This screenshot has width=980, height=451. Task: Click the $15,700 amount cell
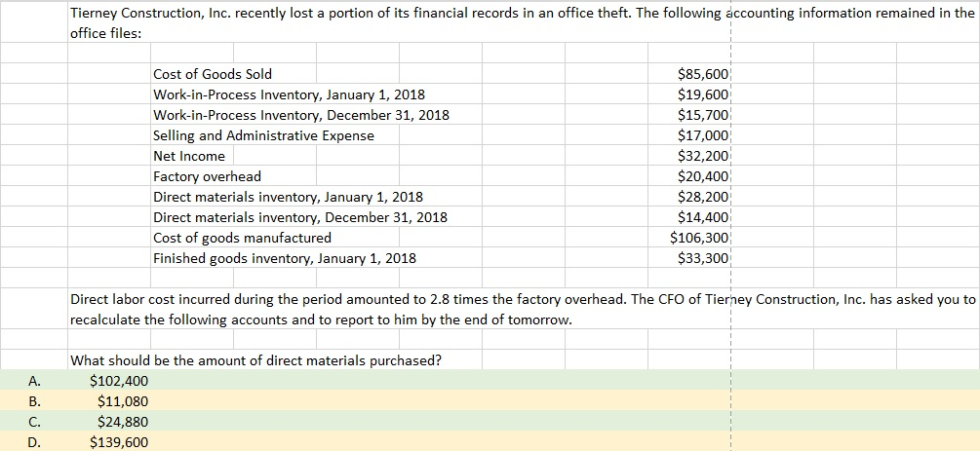point(702,115)
